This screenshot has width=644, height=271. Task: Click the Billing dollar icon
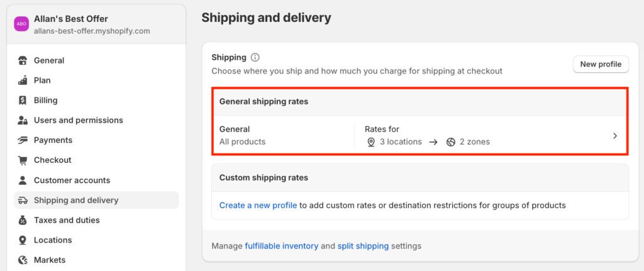pyautogui.click(x=23, y=100)
